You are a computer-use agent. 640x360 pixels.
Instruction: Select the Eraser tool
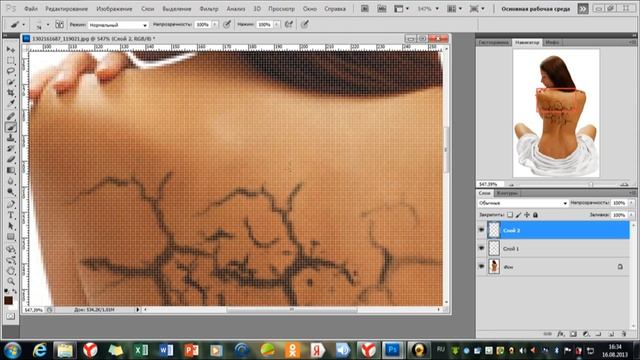(11, 160)
